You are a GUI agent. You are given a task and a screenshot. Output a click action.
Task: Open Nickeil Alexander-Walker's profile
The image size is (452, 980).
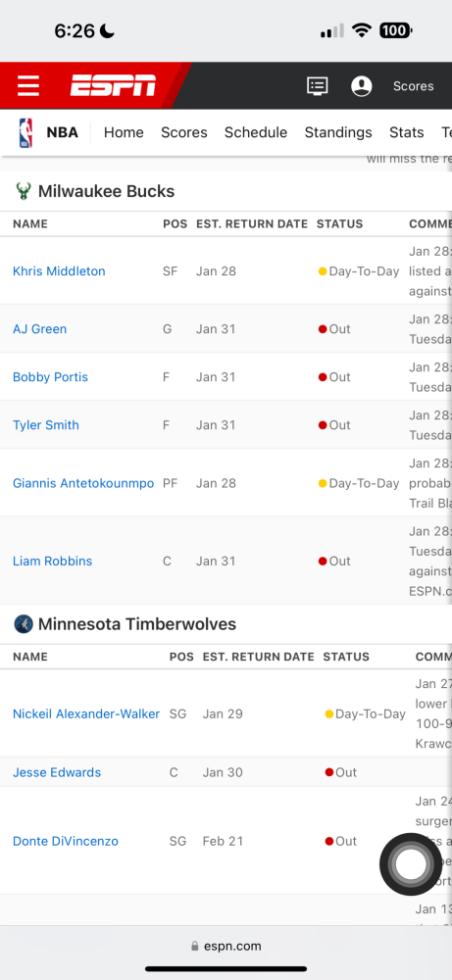[x=86, y=713]
